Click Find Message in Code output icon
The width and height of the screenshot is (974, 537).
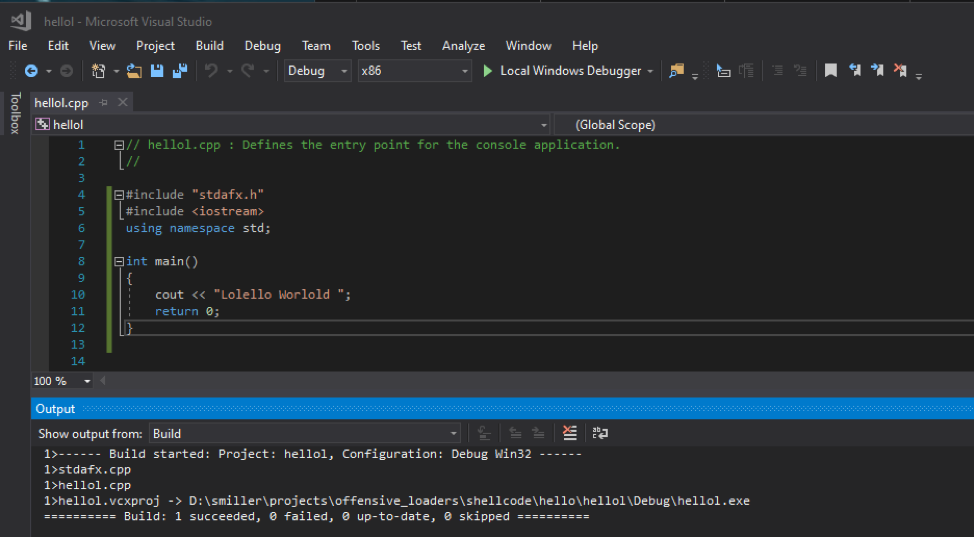point(484,433)
